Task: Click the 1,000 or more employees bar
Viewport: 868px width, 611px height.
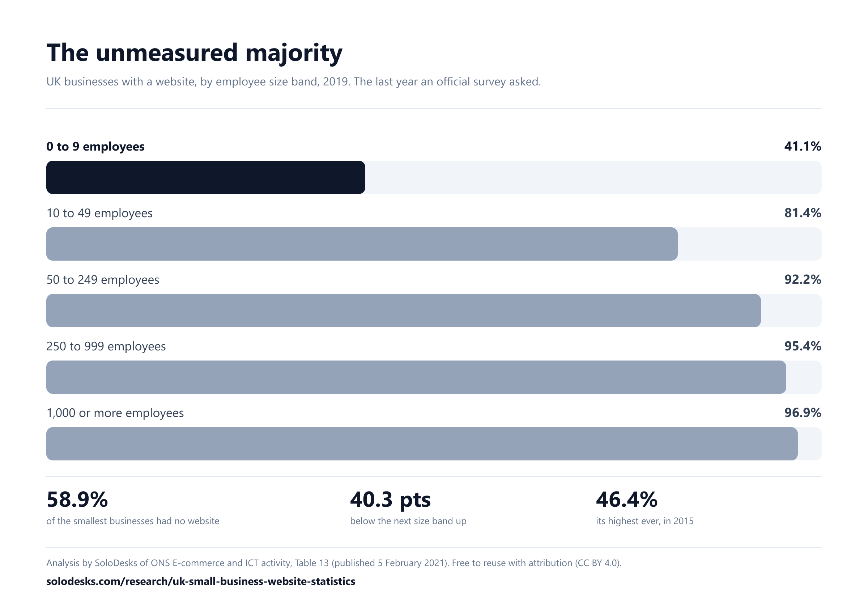Action: 422,444
